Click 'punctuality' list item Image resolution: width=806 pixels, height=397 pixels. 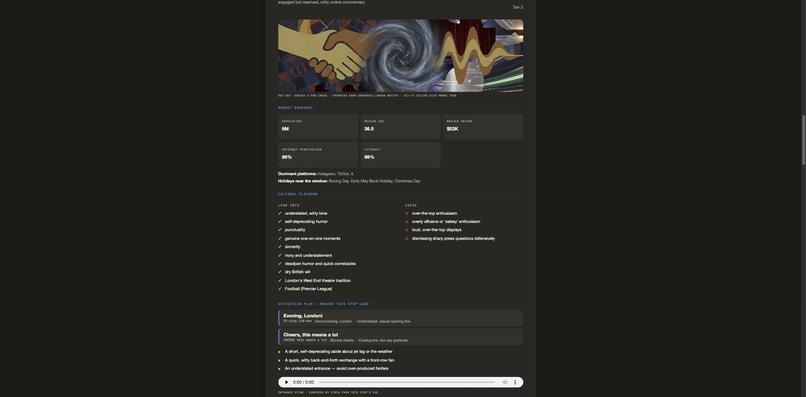pos(295,230)
